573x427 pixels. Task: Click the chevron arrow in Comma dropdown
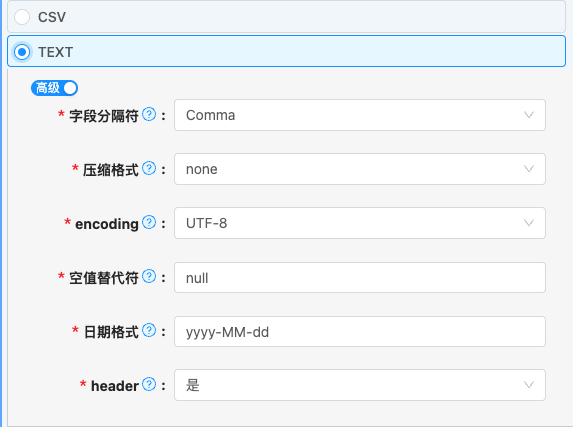(x=529, y=115)
